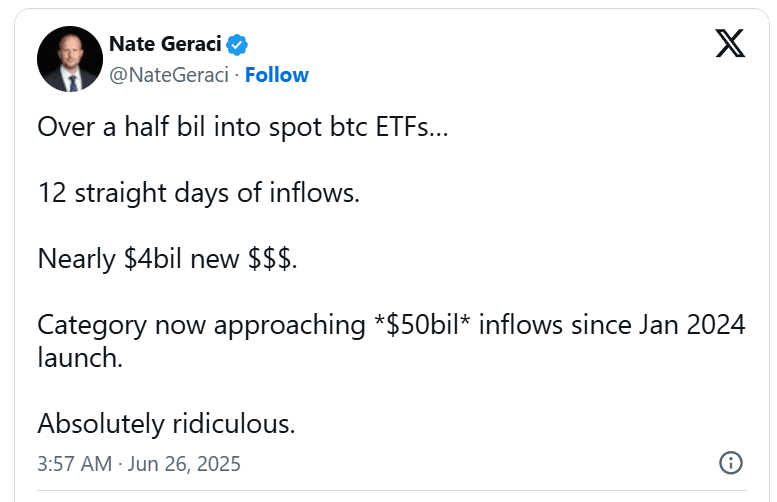Click the 'Jan 2024' text in the tweet
This screenshot has width=777, height=502.
[x=697, y=325]
